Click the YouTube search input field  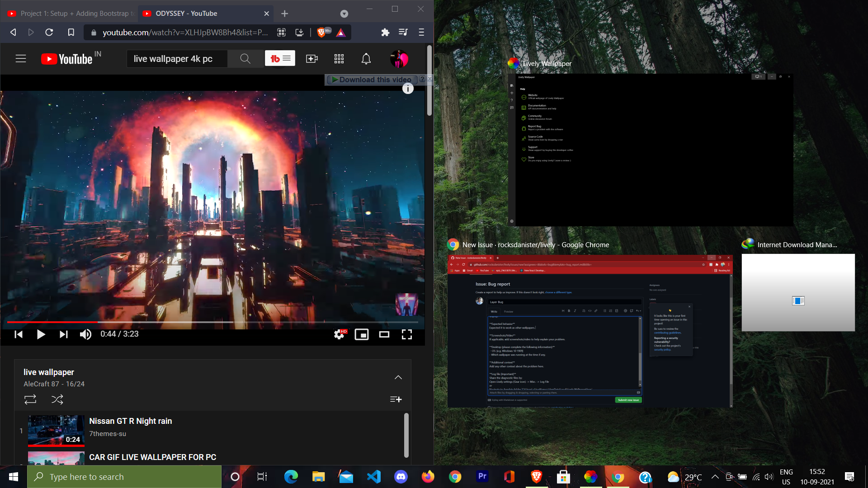point(177,59)
